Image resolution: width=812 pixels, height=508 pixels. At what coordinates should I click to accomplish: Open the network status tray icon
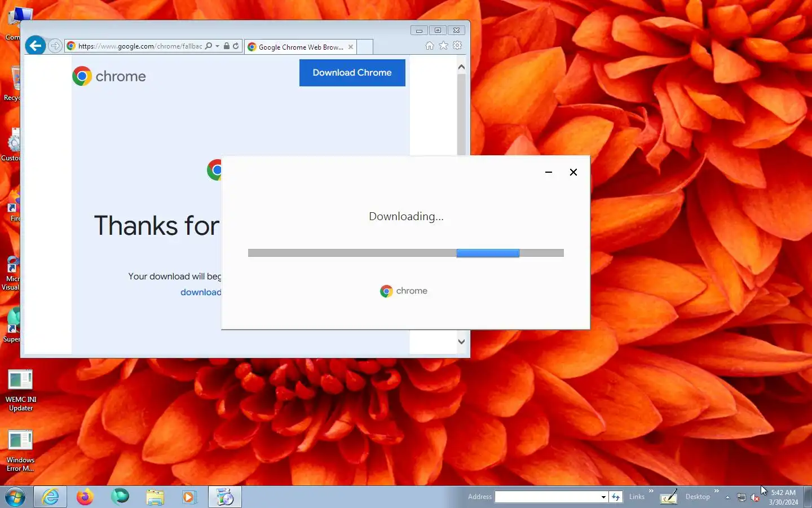742,497
